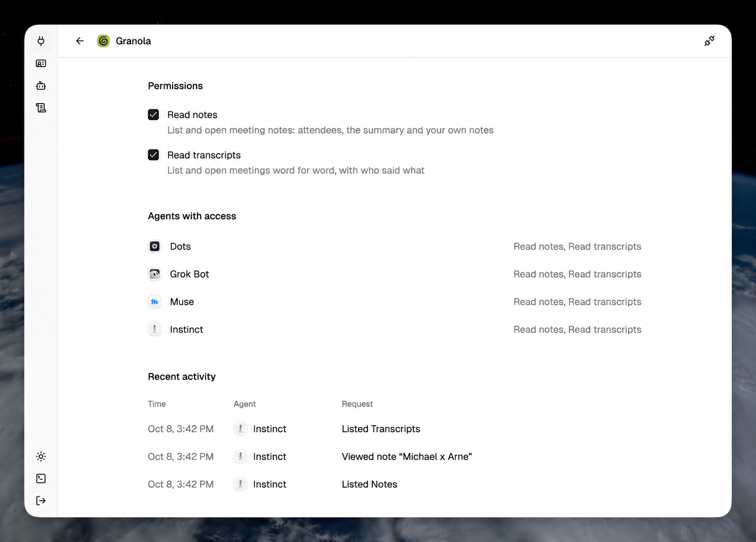756x542 pixels.
Task: Open the Grok Bot agent entry
Action: coord(394,274)
